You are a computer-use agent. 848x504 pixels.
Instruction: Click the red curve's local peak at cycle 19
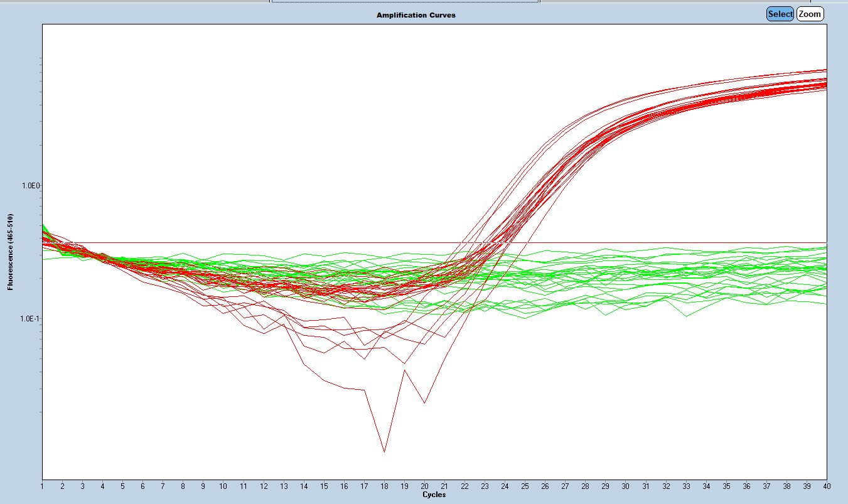click(x=405, y=370)
